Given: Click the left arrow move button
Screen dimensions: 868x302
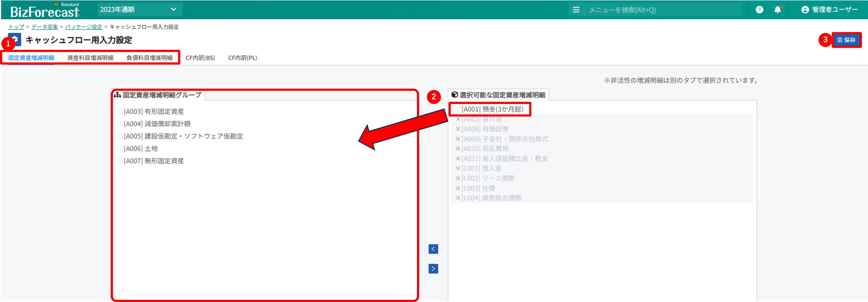Looking at the screenshot, I should [433, 249].
